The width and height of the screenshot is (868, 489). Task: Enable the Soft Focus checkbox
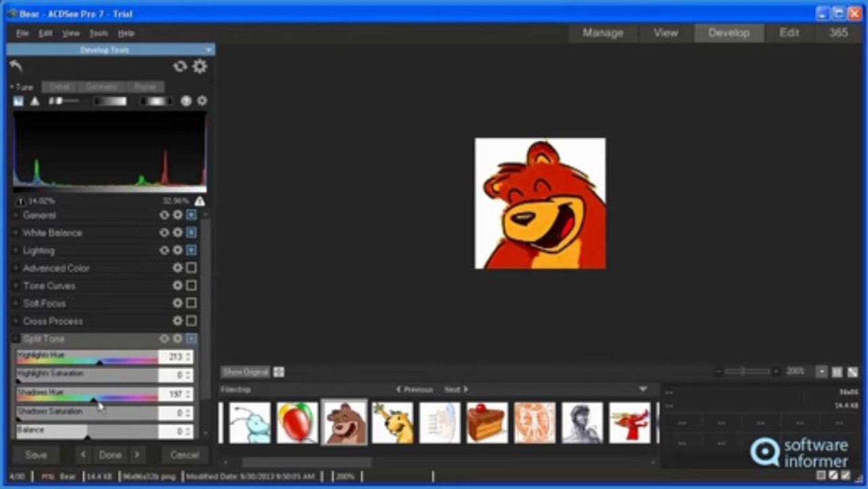coord(191,304)
